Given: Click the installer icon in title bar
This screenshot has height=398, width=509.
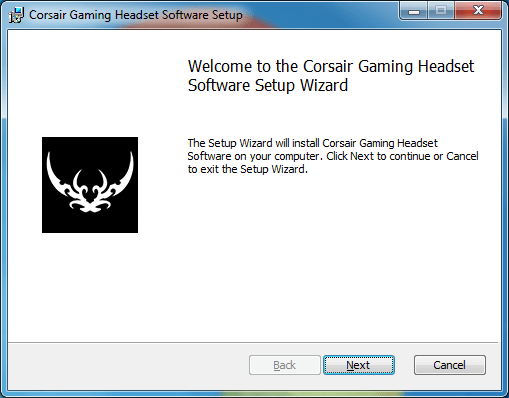Looking at the screenshot, I should (16, 15).
